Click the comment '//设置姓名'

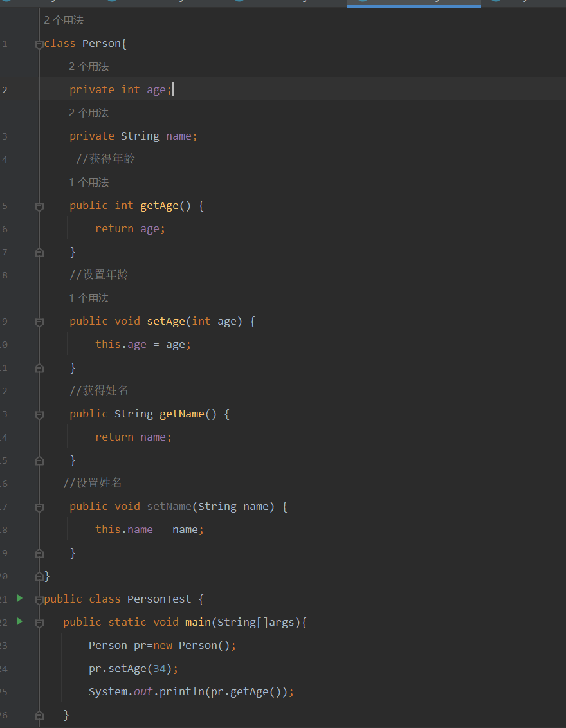pos(93,483)
